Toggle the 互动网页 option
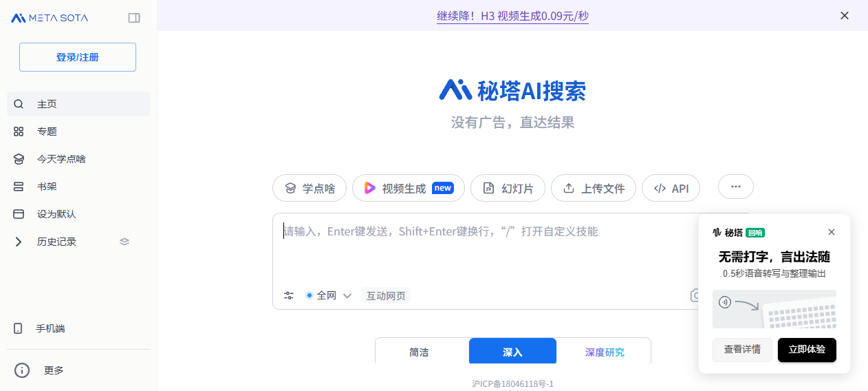This screenshot has height=391, width=868. point(386,295)
